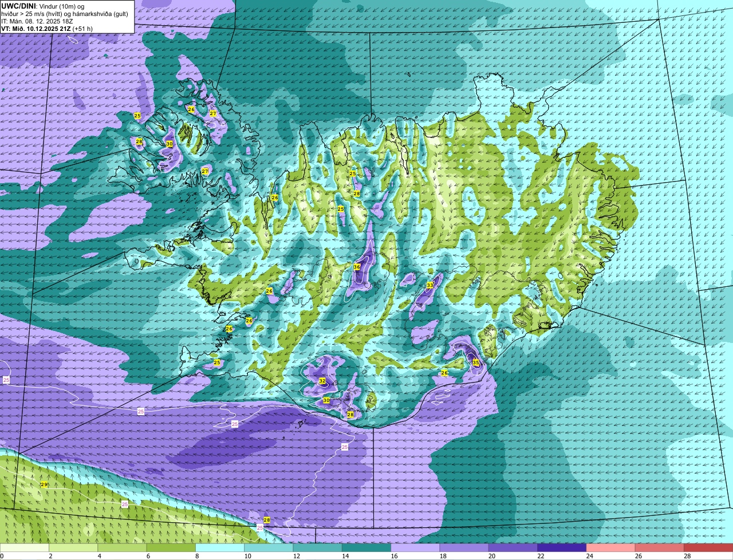Click the yellow gust label 35
Viewport: 733px width, 560px height.
pyautogui.click(x=475, y=362)
